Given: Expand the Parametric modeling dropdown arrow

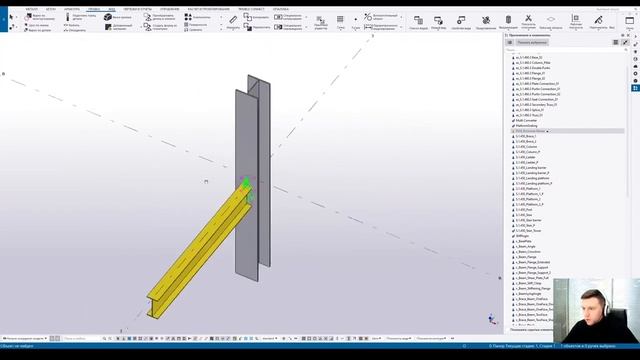Looking at the screenshot, I should click(x=401, y=27).
